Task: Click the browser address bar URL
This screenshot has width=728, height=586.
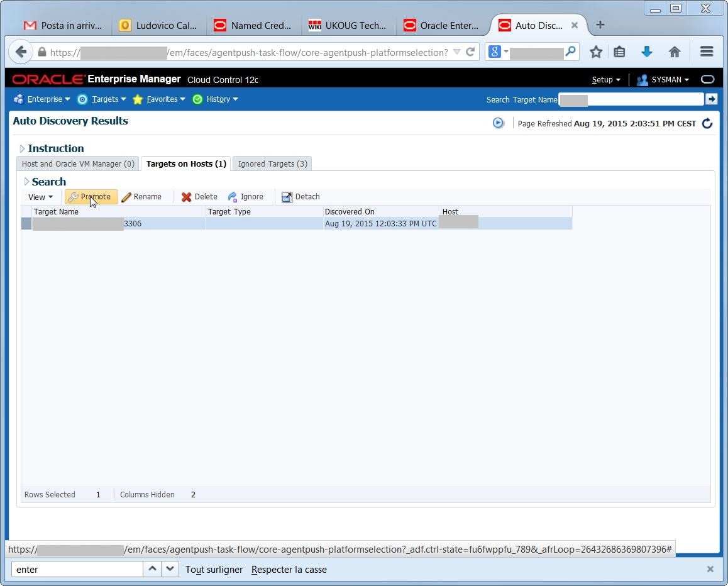Action: (249, 52)
